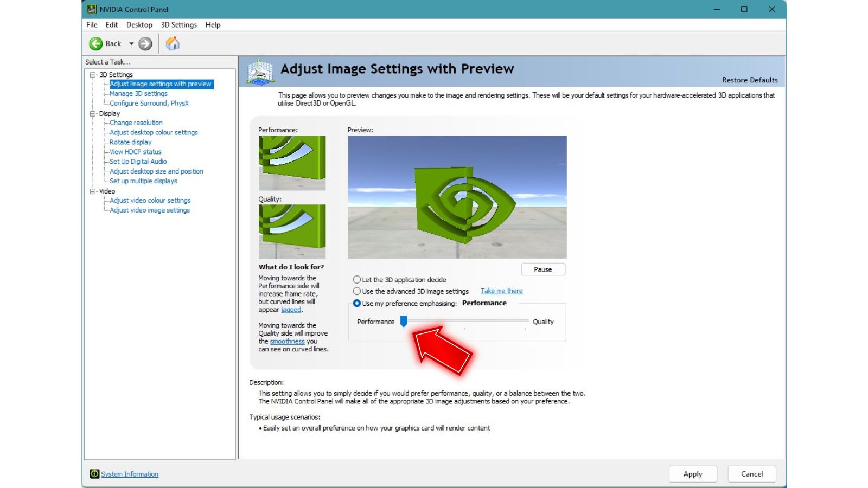
Task: Open the File menu
Action: pyautogui.click(x=92, y=25)
